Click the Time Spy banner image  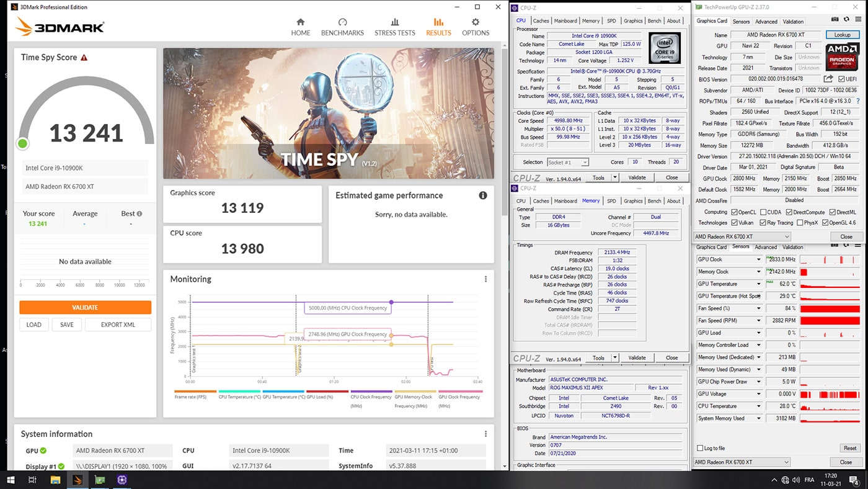tap(329, 114)
